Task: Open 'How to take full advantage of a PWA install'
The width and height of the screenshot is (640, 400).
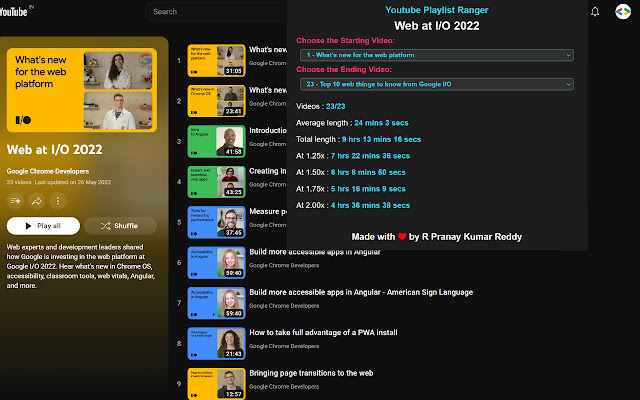Action: point(323,333)
